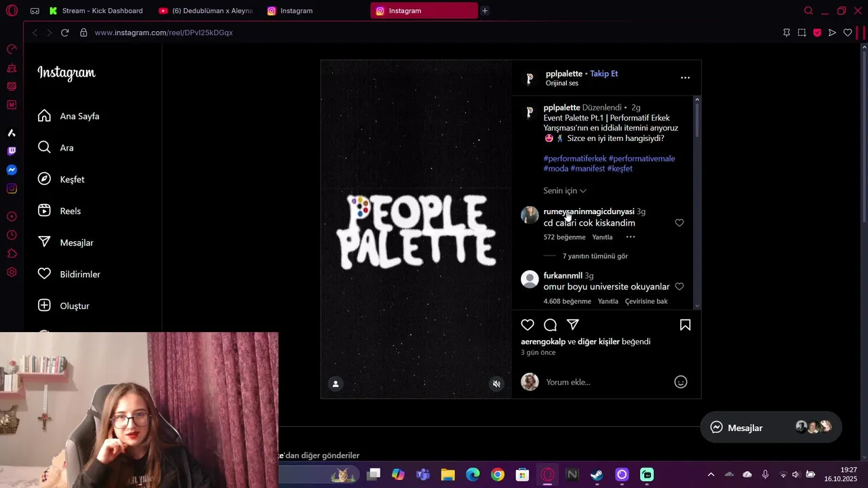Expand the Senin için comment sort dropdown

(565, 190)
